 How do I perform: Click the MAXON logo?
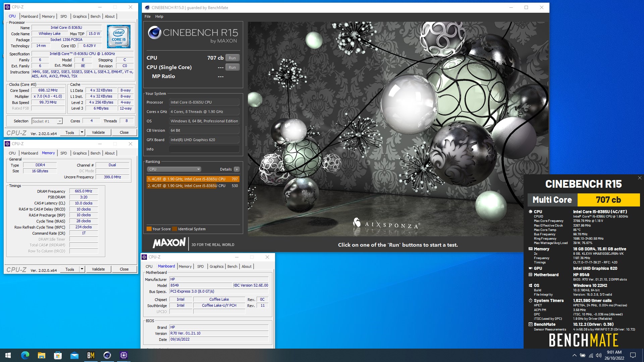(x=169, y=243)
